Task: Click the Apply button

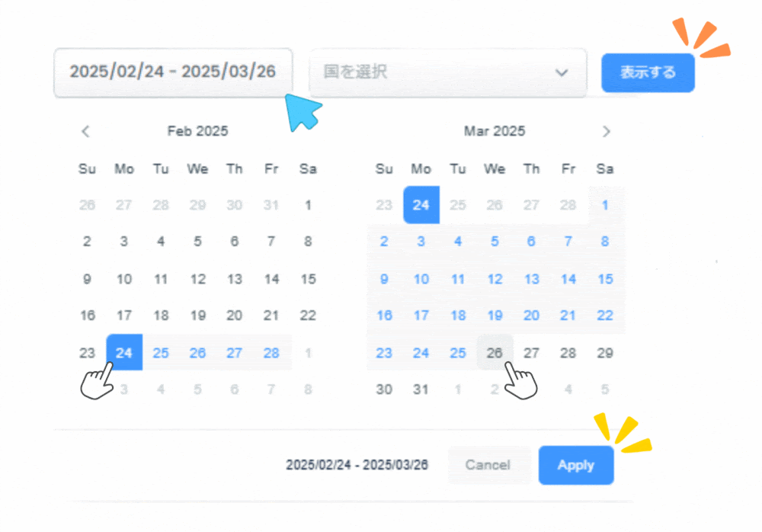Action: 575,465
